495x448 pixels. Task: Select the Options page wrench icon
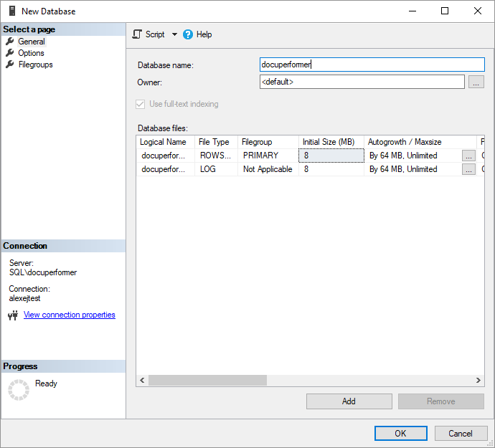(10, 53)
